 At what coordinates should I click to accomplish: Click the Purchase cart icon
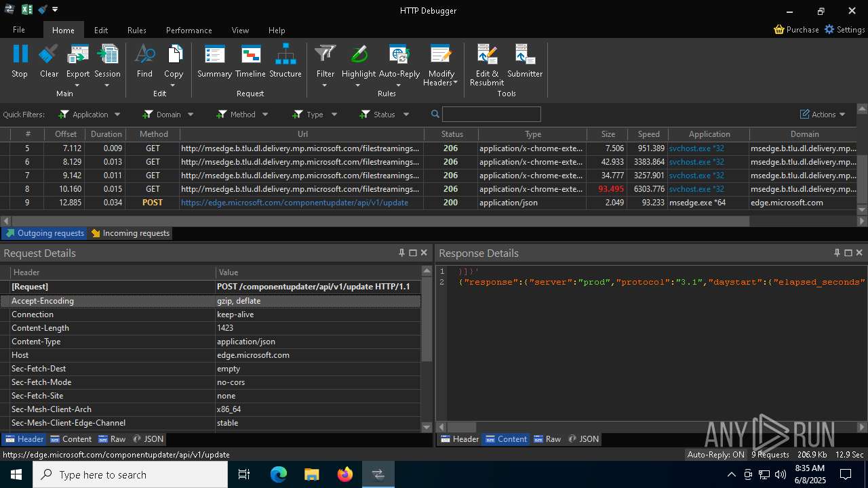coord(779,30)
